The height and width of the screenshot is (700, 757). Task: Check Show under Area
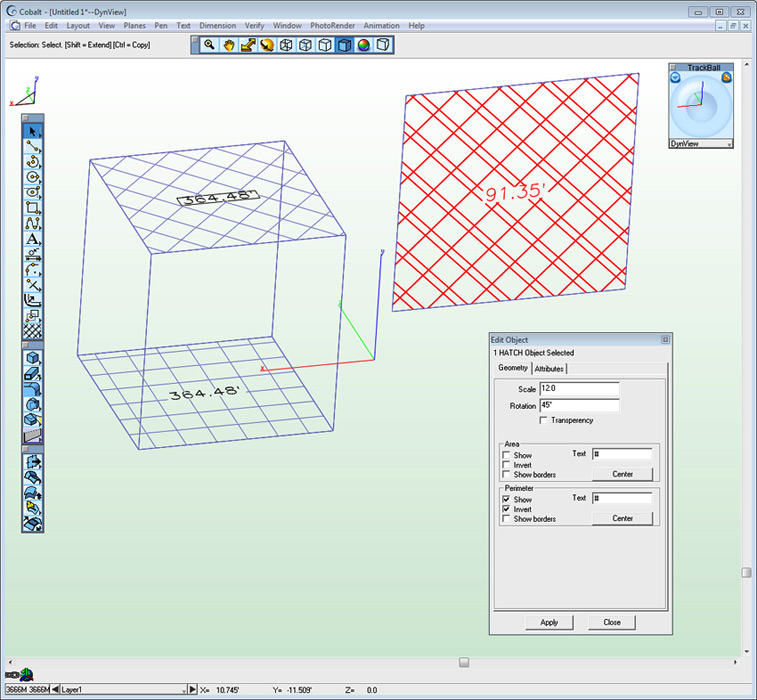point(506,455)
